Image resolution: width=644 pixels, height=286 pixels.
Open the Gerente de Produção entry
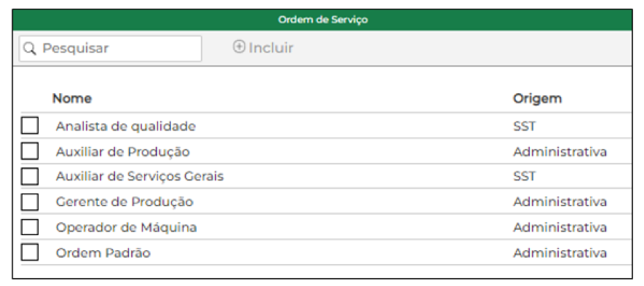(x=124, y=202)
